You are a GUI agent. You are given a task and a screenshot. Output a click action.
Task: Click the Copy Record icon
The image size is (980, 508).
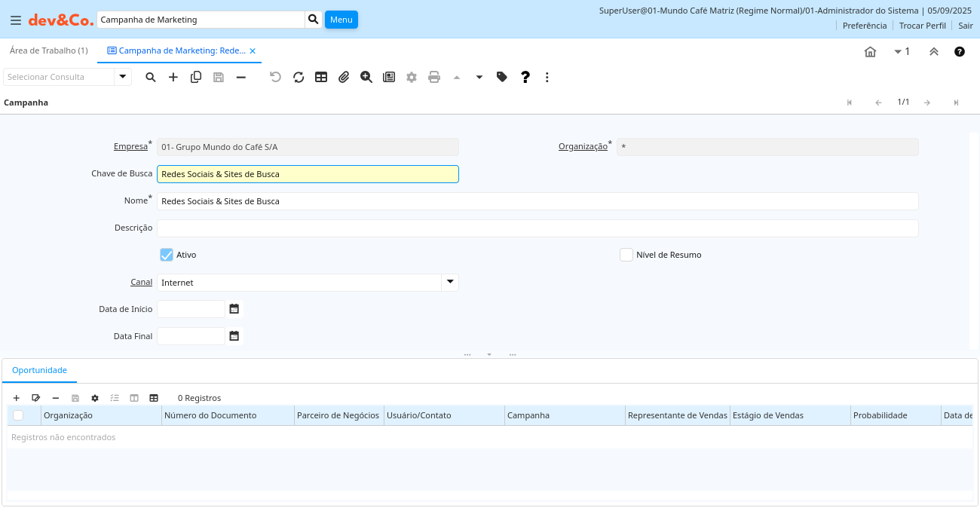click(x=196, y=77)
